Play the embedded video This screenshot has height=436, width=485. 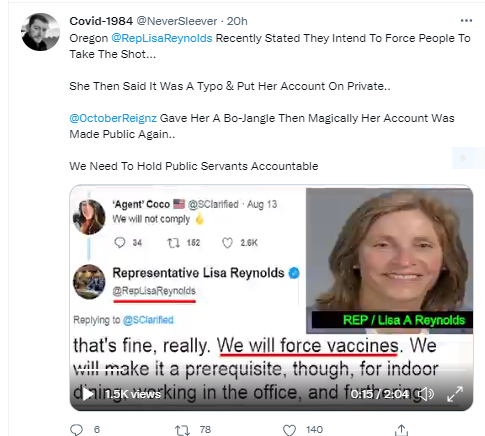(88, 394)
